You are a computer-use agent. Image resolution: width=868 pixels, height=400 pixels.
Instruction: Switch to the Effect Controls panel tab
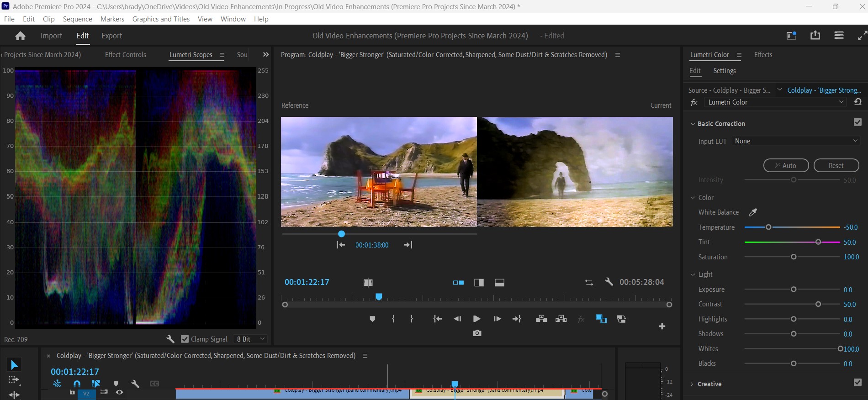pos(126,54)
